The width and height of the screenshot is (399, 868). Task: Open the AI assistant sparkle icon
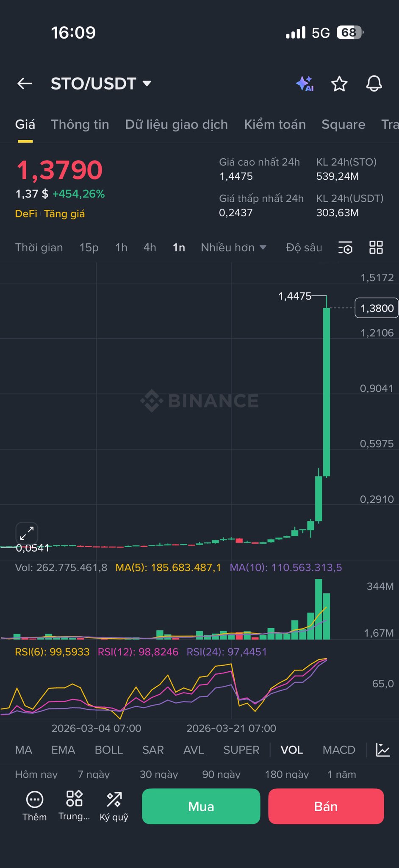pos(305,83)
